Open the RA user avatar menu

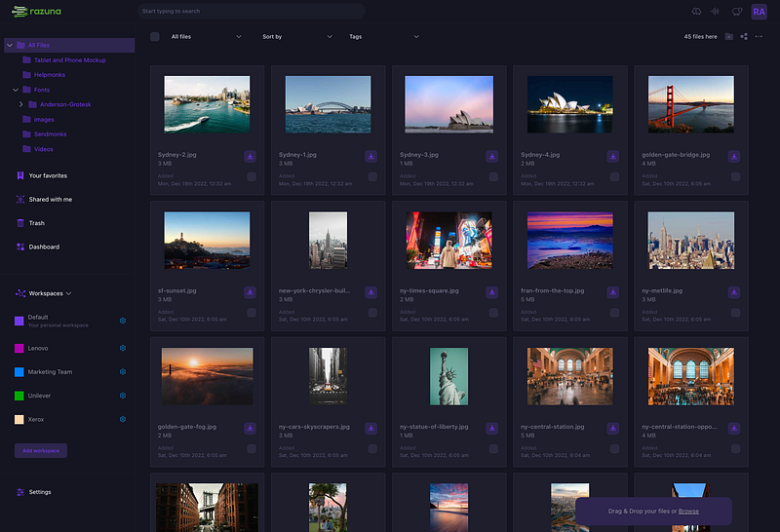(760, 12)
